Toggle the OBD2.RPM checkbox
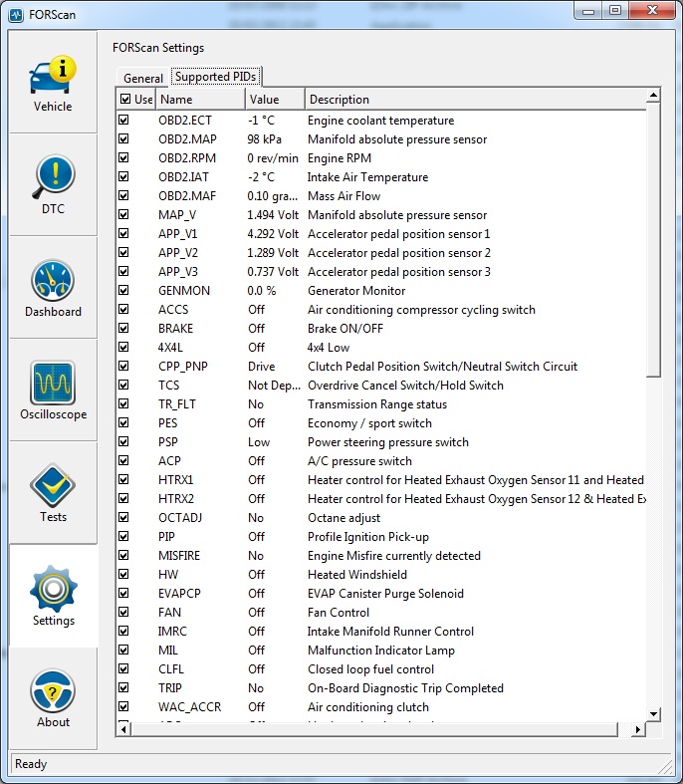The width and height of the screenshot is (683, 784). tap(123, 158)
